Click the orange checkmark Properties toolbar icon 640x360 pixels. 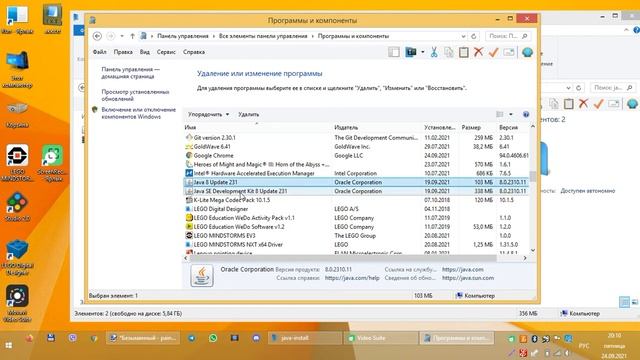(x=493, y=52)
